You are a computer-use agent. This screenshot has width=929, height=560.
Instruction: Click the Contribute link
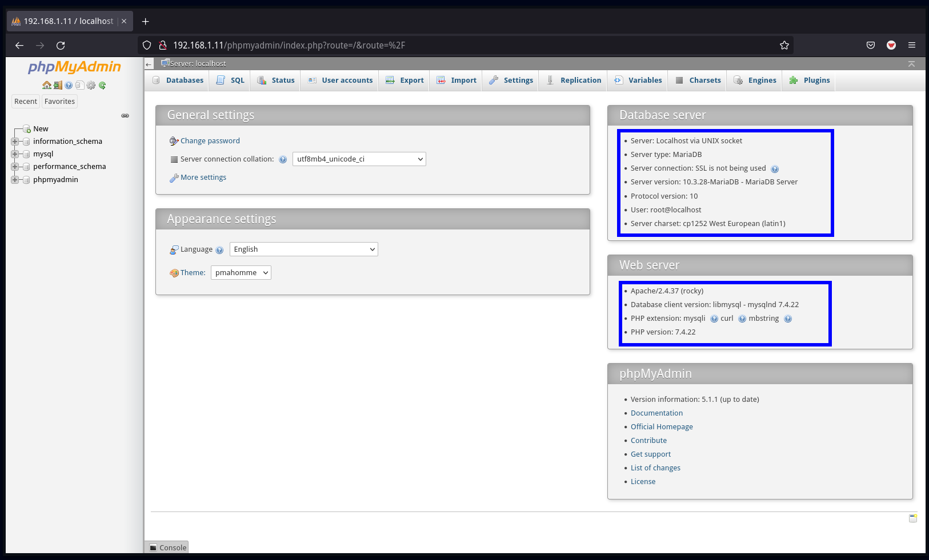point(648,441)
